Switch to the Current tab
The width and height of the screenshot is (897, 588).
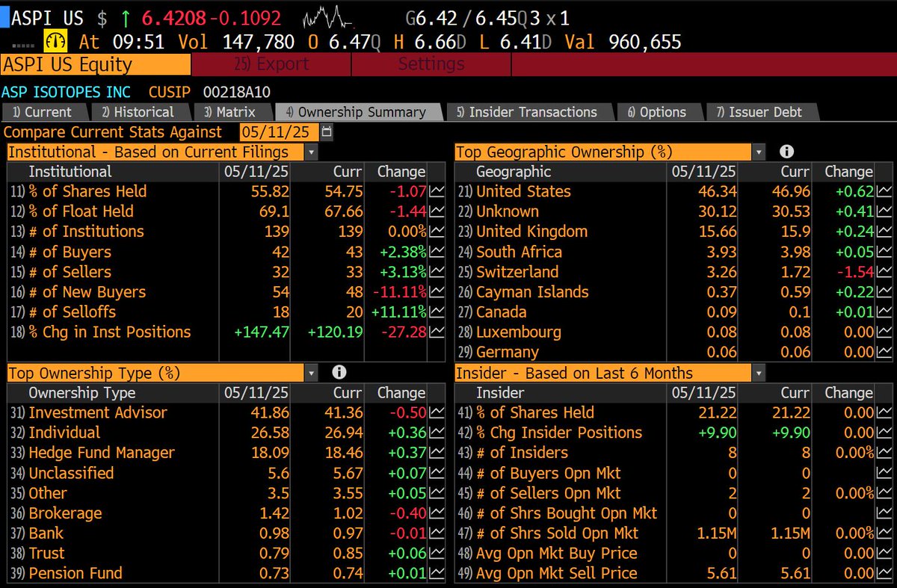[45, 112]
